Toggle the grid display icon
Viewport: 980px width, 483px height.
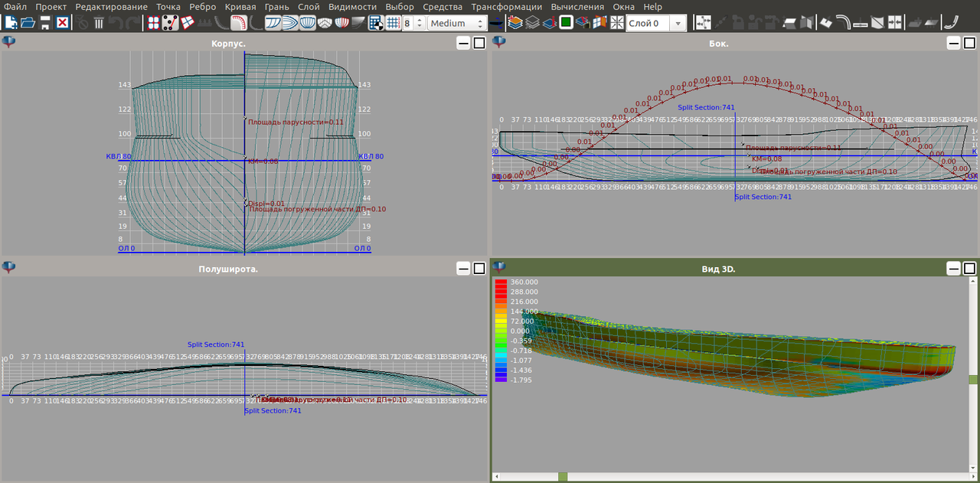click(x=393, y=23)
